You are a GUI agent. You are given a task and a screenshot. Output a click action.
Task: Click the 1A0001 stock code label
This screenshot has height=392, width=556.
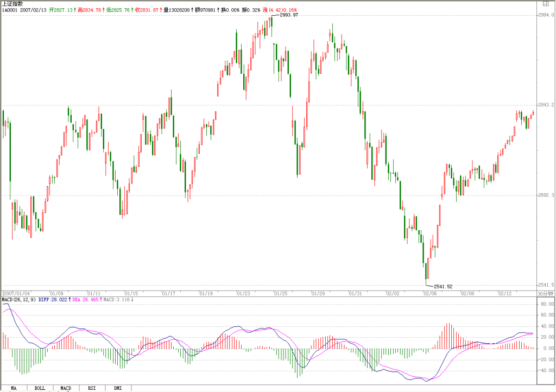point(10,10)
